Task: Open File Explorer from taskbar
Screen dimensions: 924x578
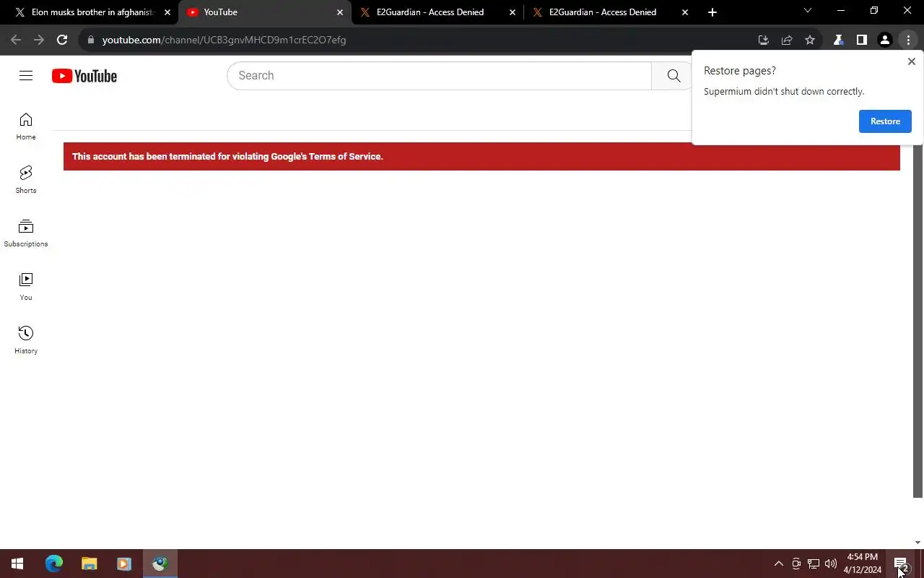Action: (89, 564)
